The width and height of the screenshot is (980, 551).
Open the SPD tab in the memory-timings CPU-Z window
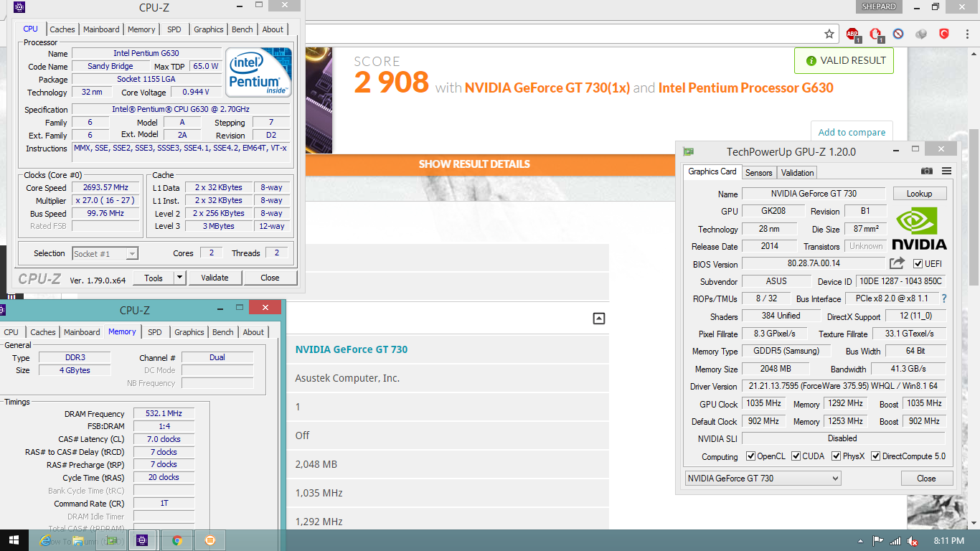(155, 332)
